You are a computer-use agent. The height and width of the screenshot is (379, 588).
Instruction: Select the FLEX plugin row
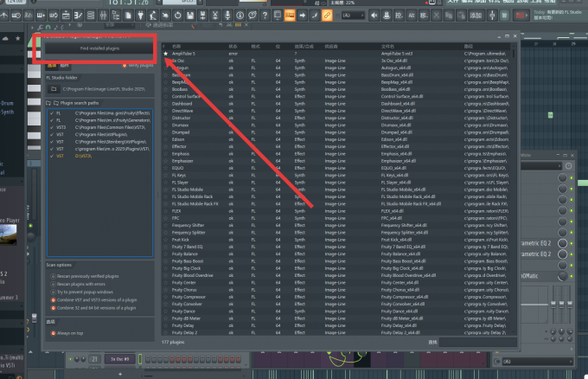pos(337,211)
